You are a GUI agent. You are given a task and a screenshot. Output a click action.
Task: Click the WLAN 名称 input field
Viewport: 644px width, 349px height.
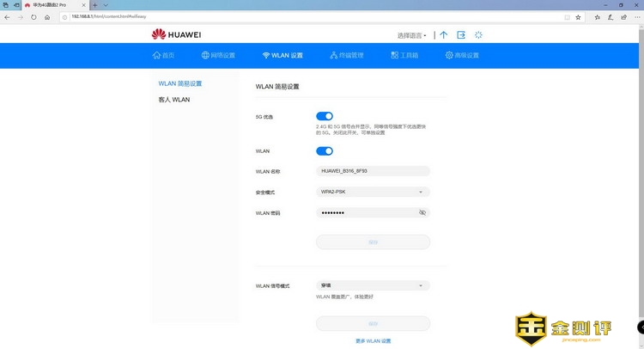[x=373, y=171]
